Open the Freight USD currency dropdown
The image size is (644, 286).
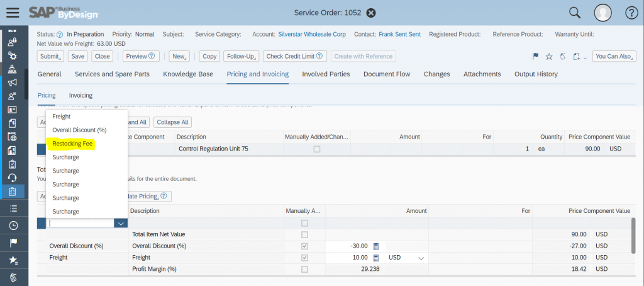[421, 258]
